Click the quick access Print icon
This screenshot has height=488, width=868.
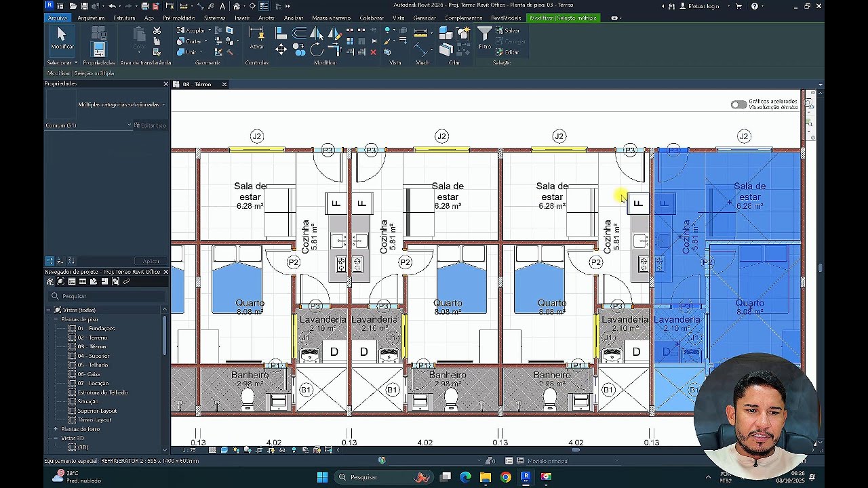tap(144, 6)
